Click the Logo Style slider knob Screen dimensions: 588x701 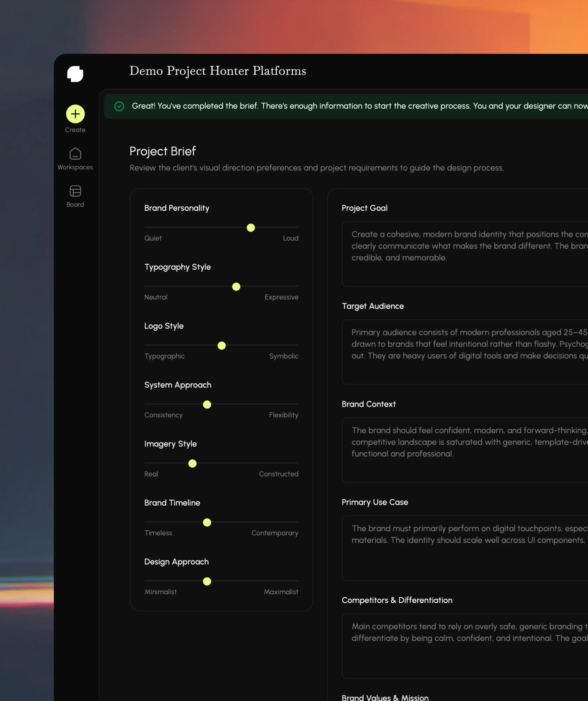221,345
